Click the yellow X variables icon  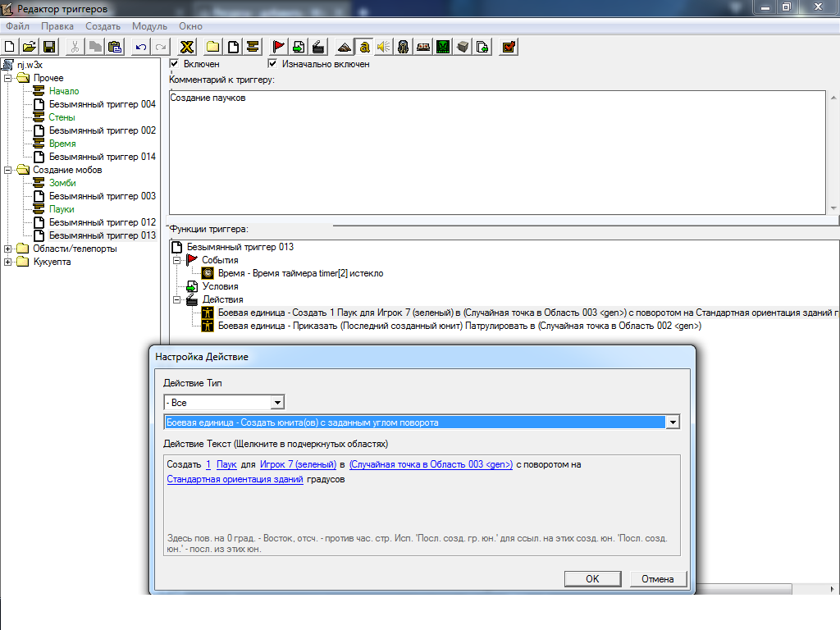click(186, 47)
